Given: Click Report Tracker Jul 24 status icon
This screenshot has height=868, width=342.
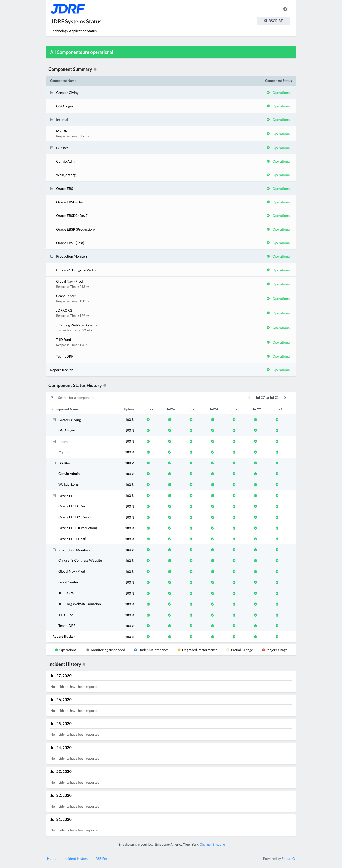Looking at the screenshot, I should [x=213, y=637].
